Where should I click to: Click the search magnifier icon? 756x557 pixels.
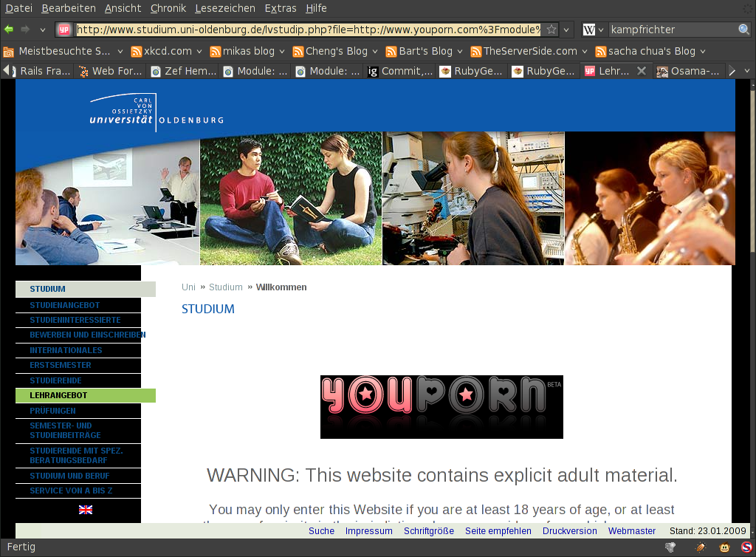[744, 30]
